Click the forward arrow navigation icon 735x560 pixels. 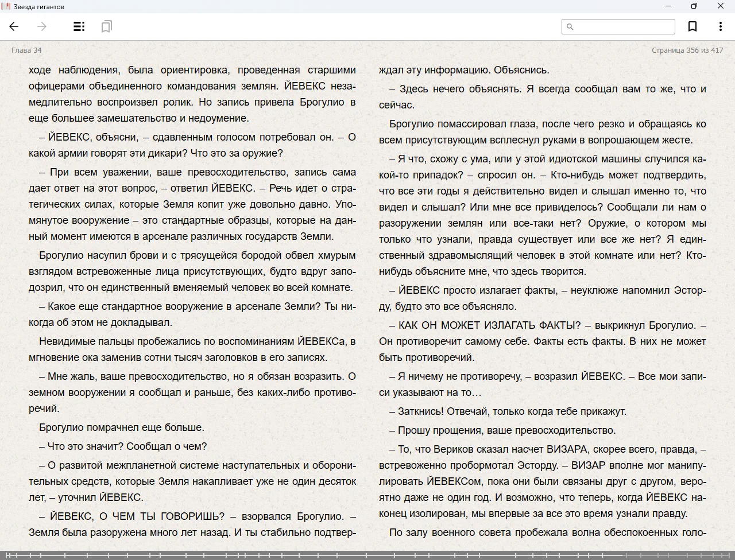coord(42,26)
